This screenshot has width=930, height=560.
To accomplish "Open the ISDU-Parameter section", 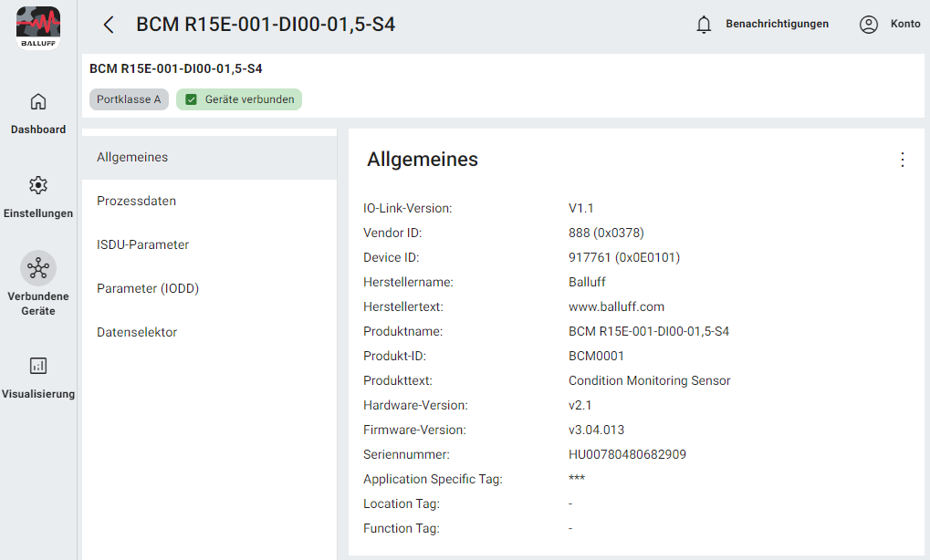I will 142,244.
